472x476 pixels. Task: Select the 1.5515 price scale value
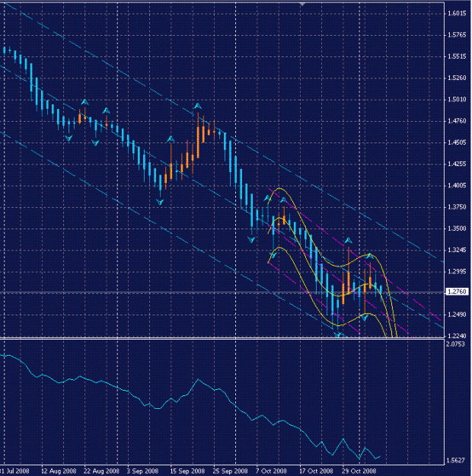click(457, 56)
